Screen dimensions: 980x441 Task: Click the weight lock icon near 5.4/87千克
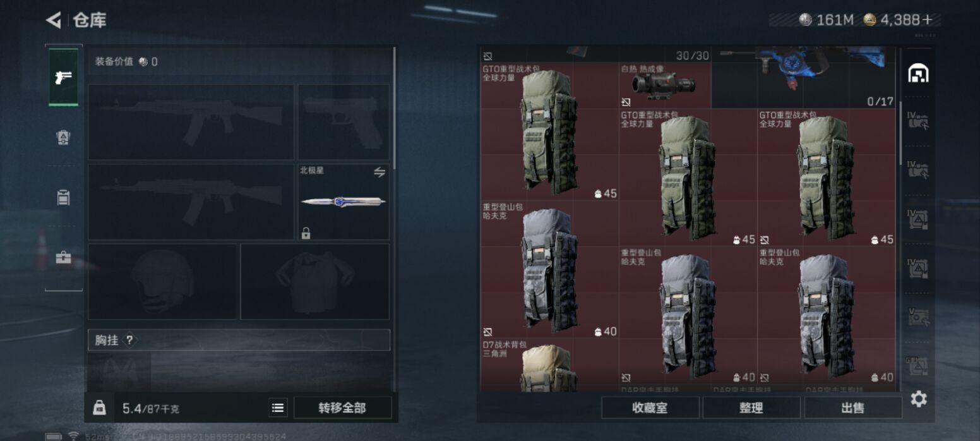(99, 408)
